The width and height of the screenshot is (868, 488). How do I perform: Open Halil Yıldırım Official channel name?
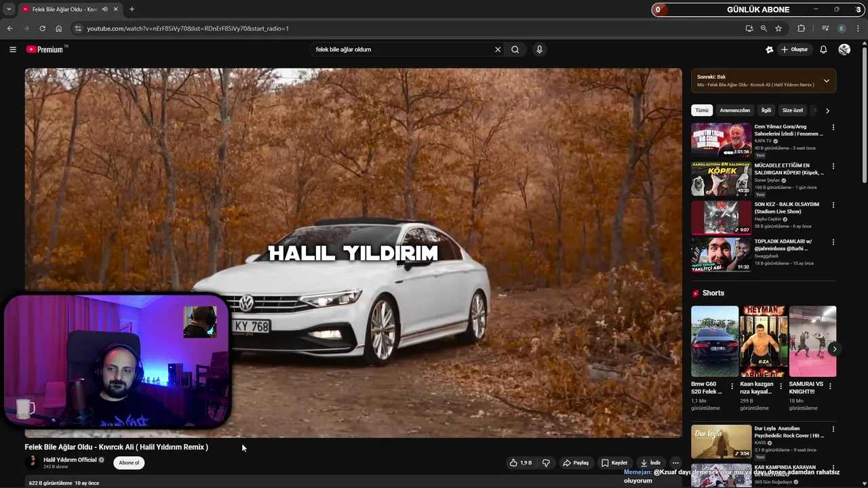pyautogui.click(x=70, y=460)
